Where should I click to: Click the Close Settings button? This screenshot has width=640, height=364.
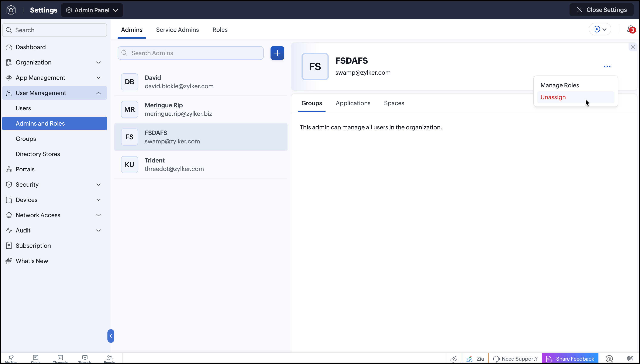(602, 10)
